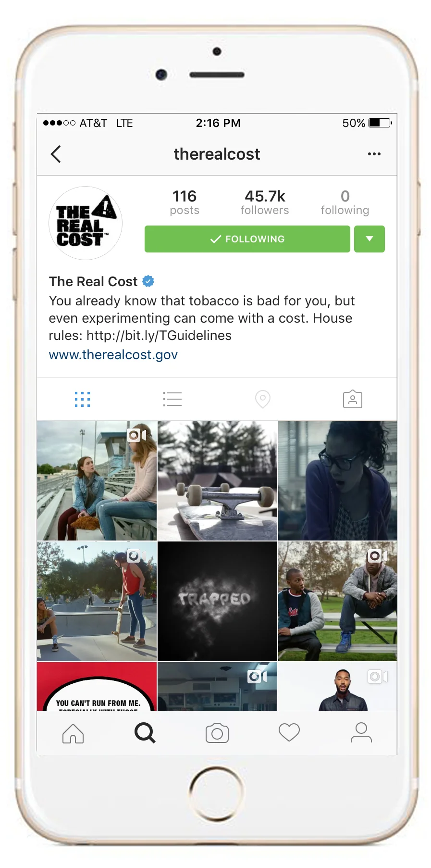View the 0 following list

pyautogui.click(x=345, y=202)
